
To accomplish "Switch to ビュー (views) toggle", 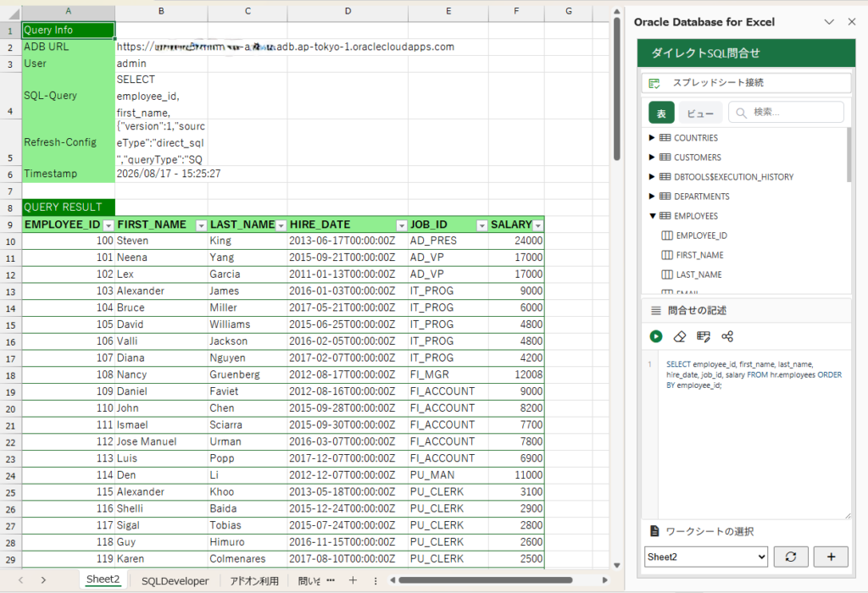I will pos(700,113).
